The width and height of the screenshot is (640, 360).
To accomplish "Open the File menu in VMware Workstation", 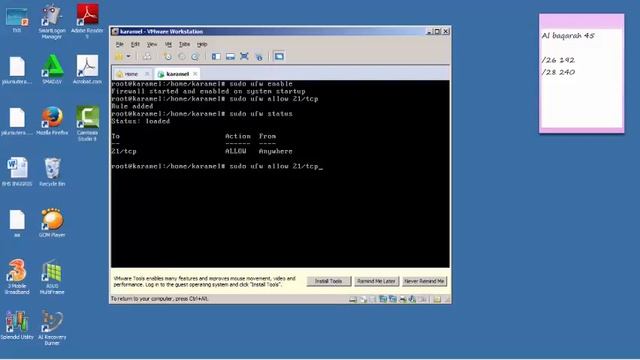I will tap(119, 44).
